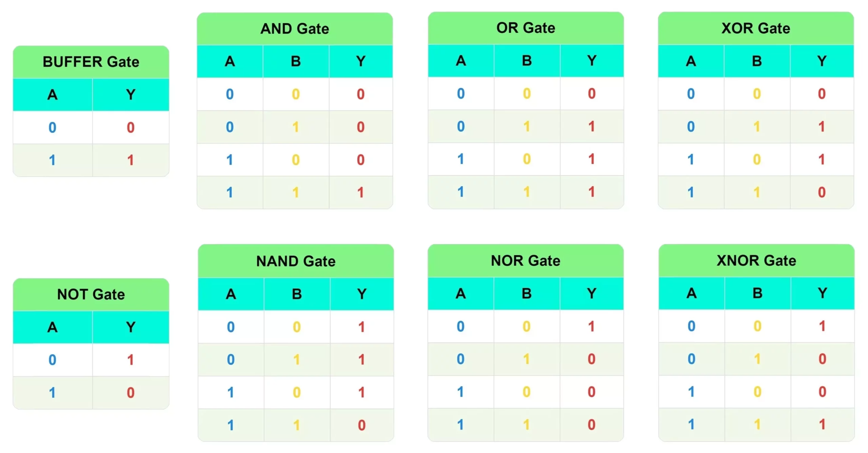This screenshot has width=868, height=453.
Task: Click column B header in AND Gate table
Action: pos(296,61)
